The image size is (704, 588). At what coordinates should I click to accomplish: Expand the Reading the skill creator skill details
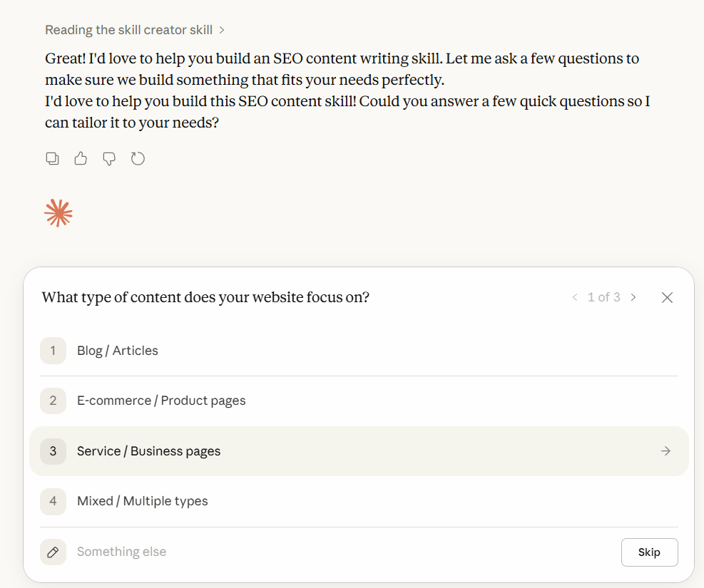point(135,29)
